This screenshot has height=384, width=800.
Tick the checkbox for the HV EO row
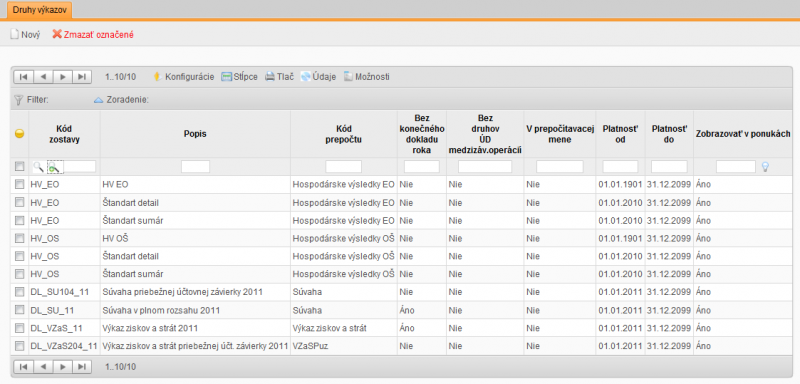pos(19,185)
